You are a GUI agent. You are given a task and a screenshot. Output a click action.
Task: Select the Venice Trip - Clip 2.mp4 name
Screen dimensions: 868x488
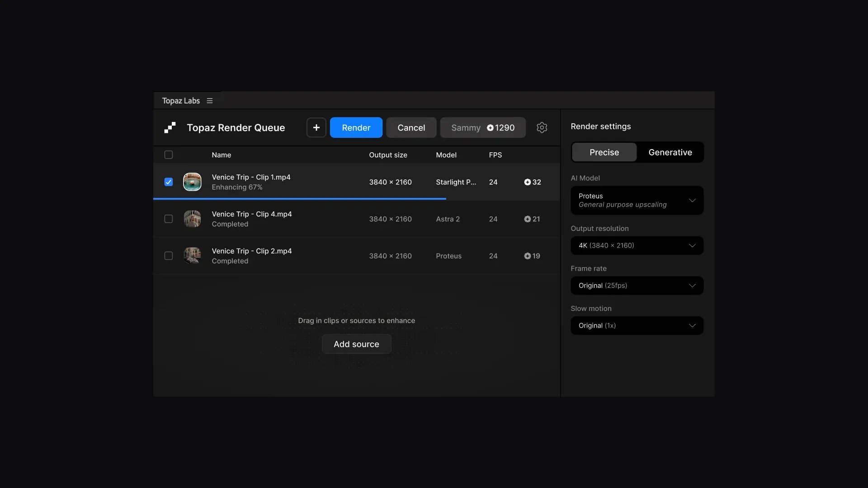click(252, 251)
